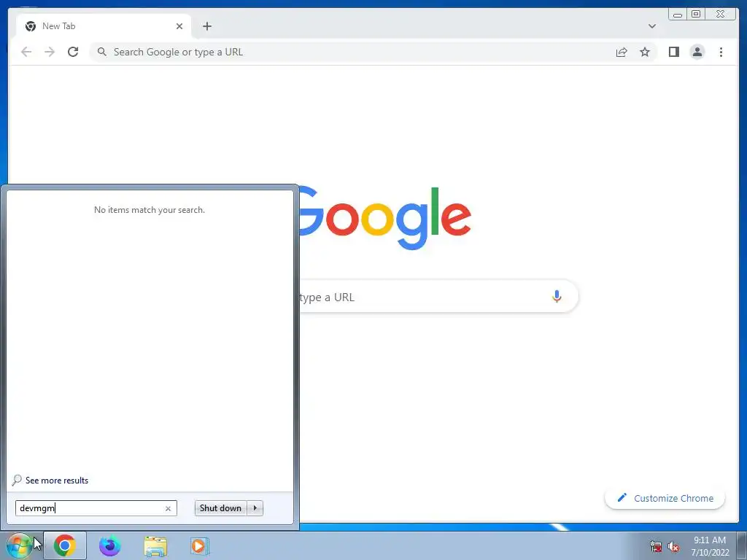Restore down the Chrome window
The width and height of the screenshot is (747, 560).
(x=696, y=15)
